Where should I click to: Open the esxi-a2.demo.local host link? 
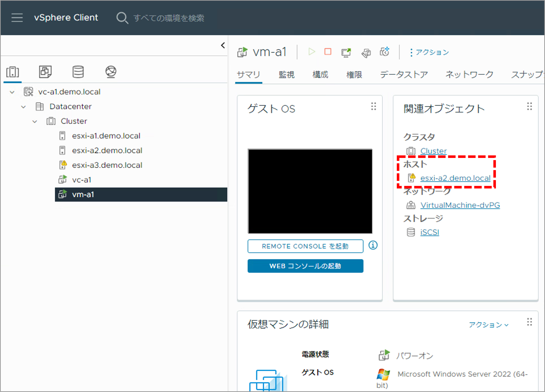(x=455, y=178)
